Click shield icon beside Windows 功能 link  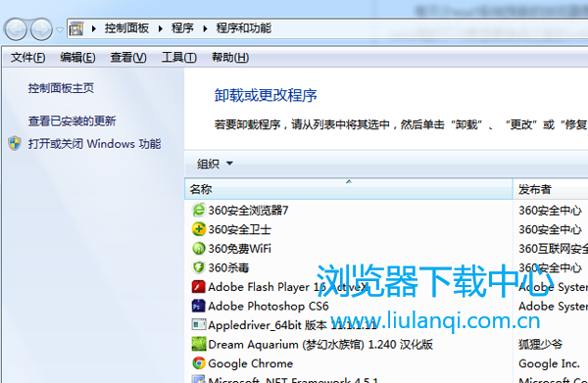tap(15, 143)
